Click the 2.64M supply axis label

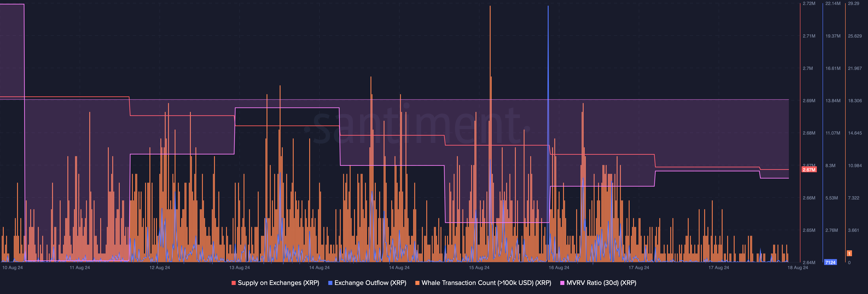coord(809,262)
